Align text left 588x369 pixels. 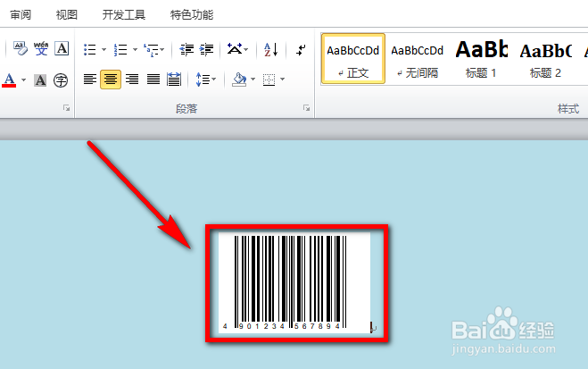(x=89, y=80)
